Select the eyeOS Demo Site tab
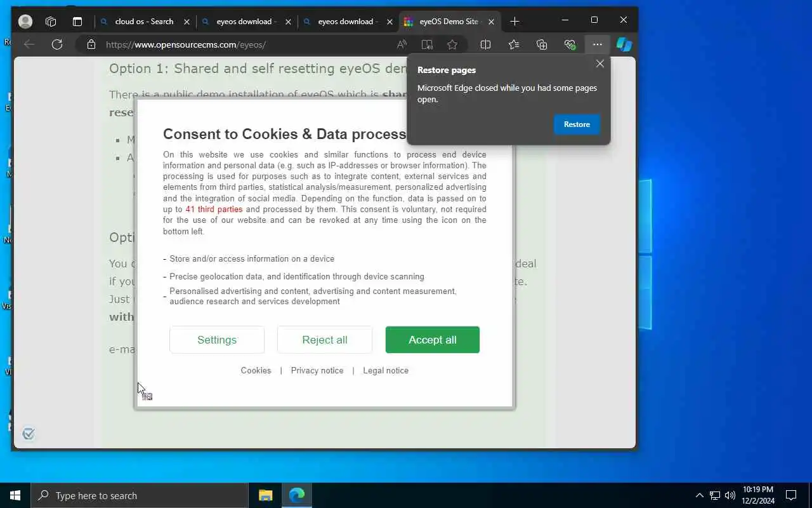Screen dimensions: 812x508 [449, 22]
